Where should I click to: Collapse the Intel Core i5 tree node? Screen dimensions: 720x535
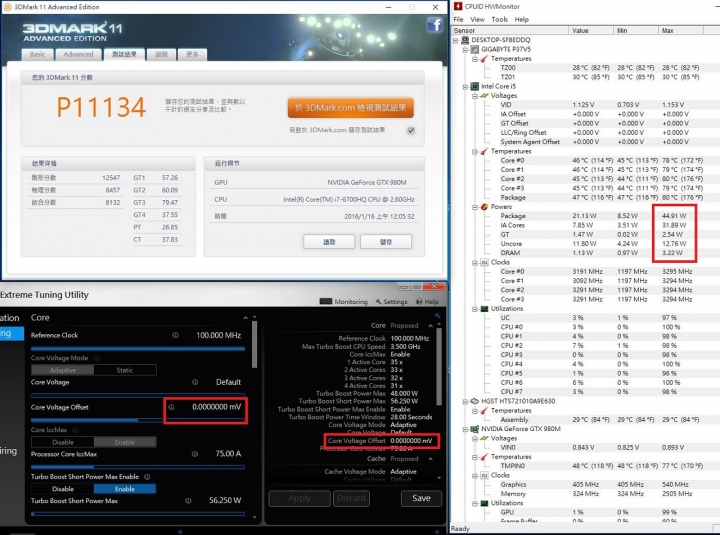coord(465,86)
